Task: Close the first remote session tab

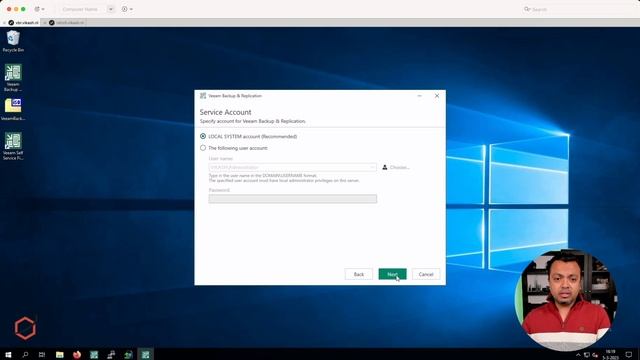Action: (x=4, y=23)
